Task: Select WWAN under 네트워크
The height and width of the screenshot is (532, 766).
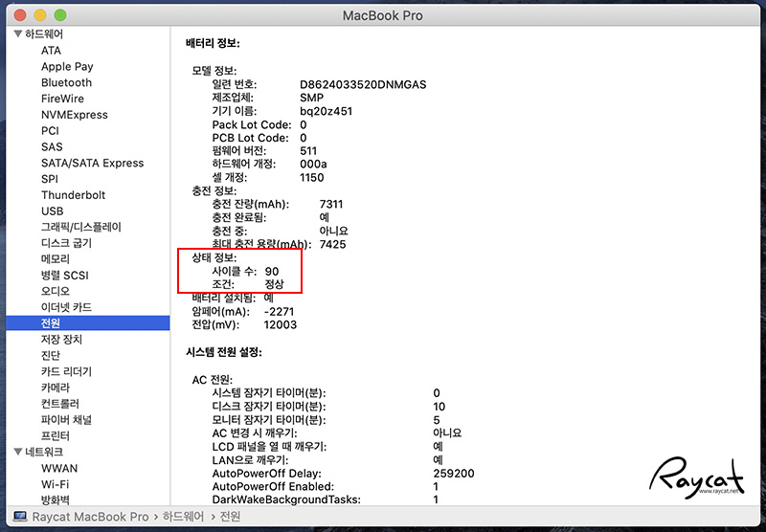Action: [x=59, y=468]
